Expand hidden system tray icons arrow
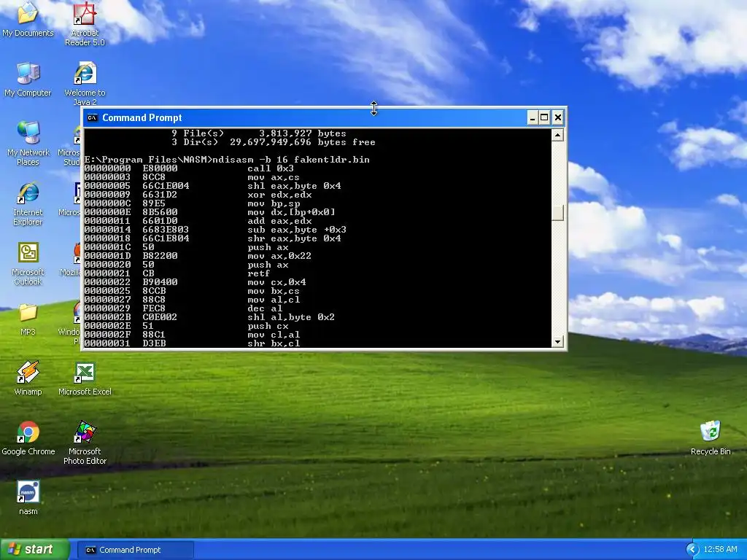The height and width of the screenshot is (560, 747). point(692,550)
